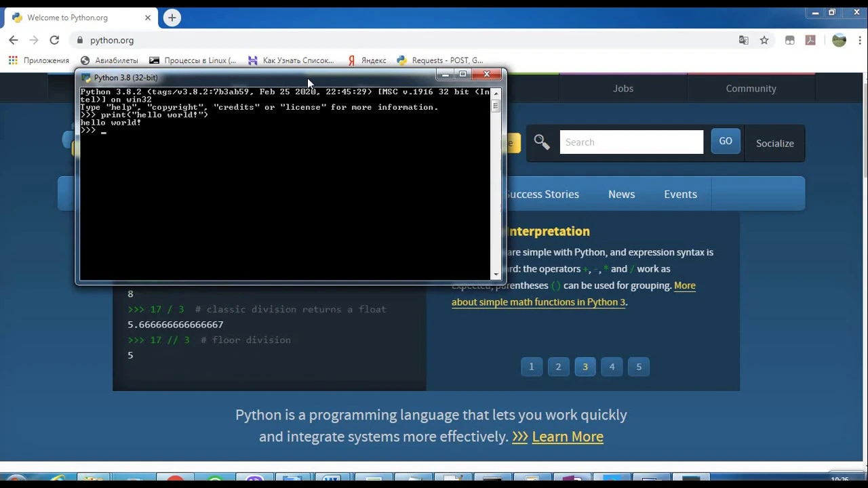
Task: Open the Процессы в Linux bookmark
Action: 193,60
